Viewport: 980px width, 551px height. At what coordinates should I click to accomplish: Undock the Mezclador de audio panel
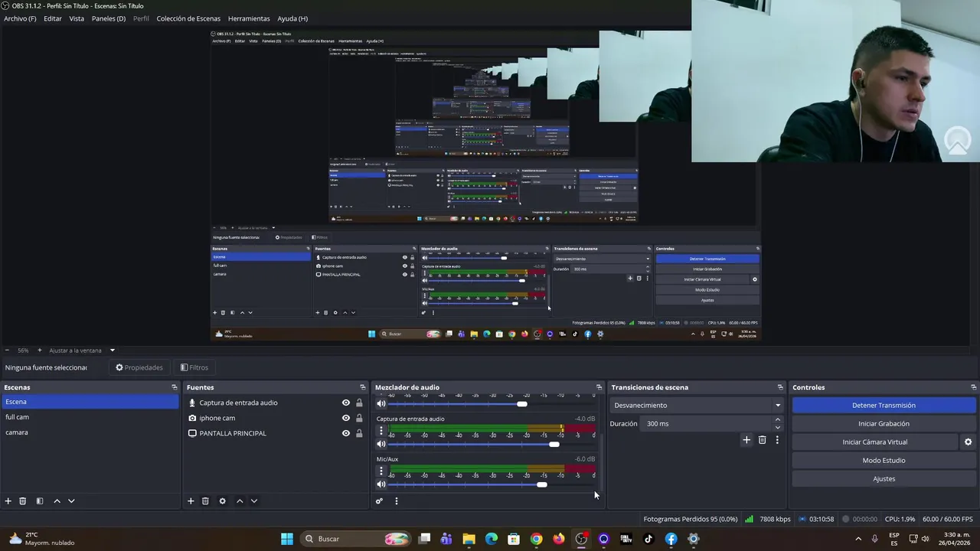[x=599, y=387]
